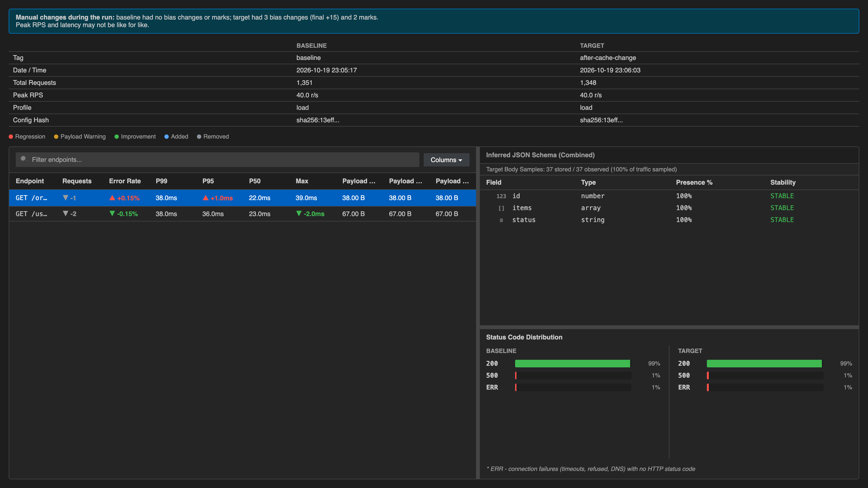The width and height of the screenshot is (868, 488).
Task: Sort by the Error Rate column header
Action: click(x=125, y=181)
